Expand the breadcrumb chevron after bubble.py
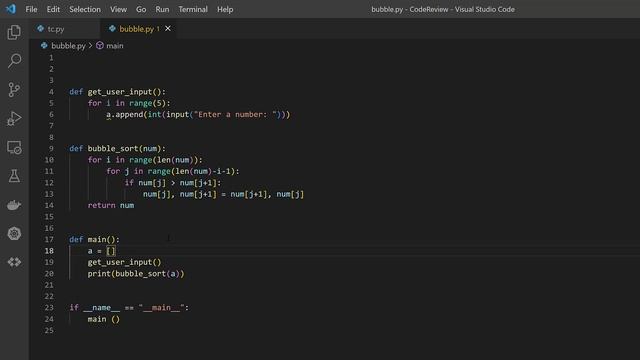This screenshot has width=640, height=360. 91,46
